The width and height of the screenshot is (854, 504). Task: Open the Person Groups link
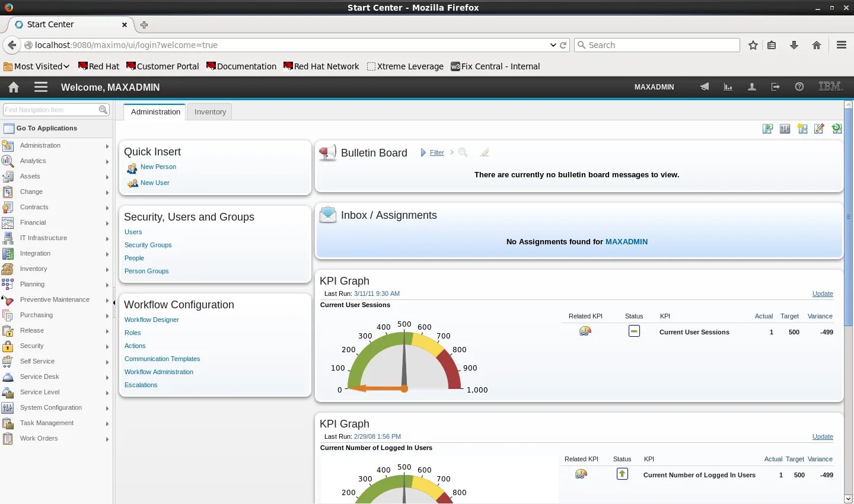[x=146, y=271]
